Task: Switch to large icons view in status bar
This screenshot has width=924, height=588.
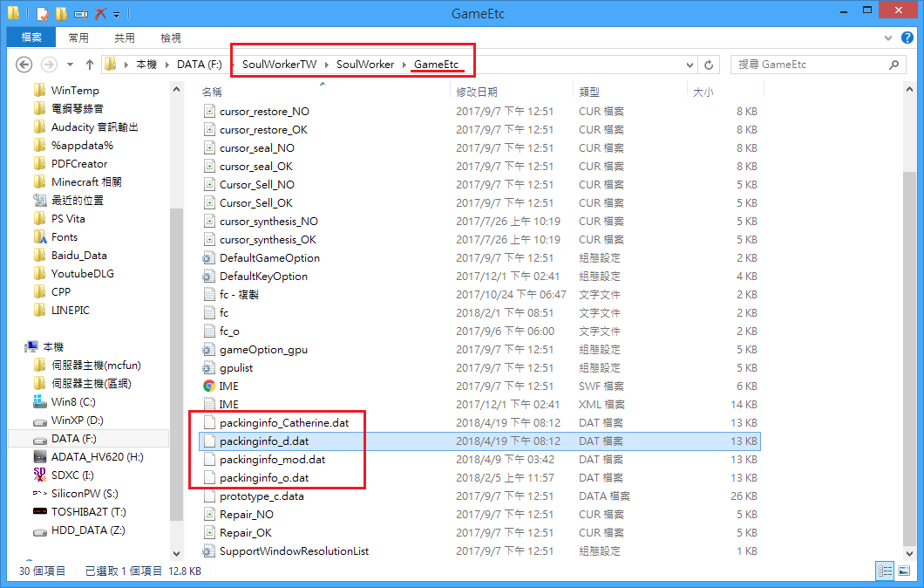Action: pos(904,571)
